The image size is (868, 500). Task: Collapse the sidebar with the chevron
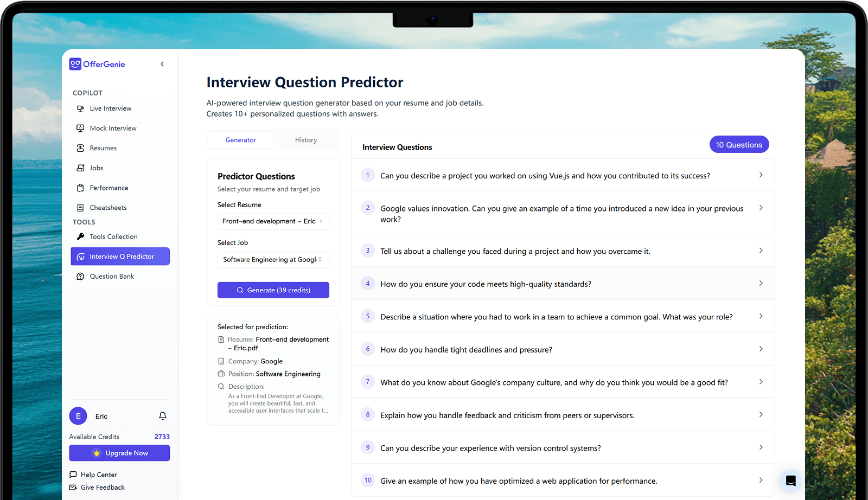pos(162,64)
